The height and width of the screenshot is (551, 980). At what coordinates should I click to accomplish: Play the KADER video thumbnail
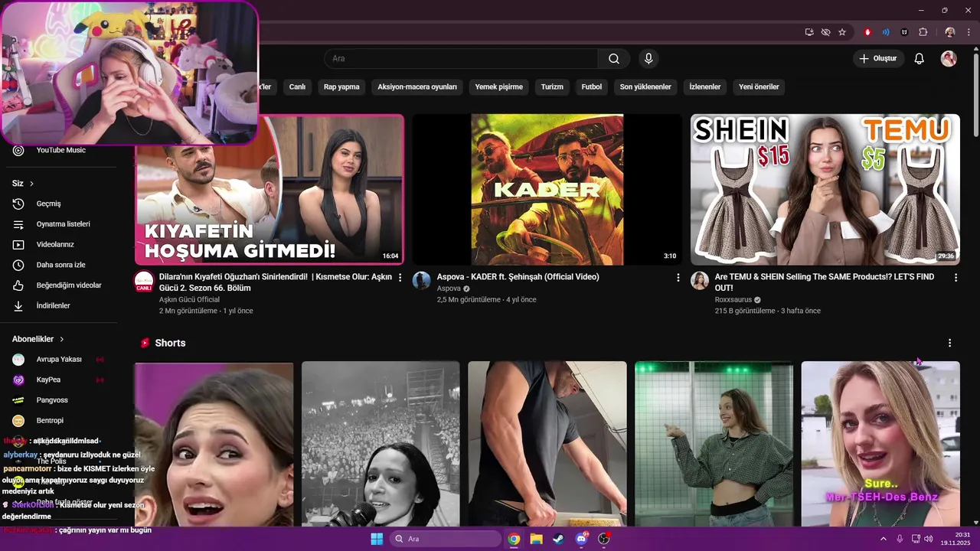(547, 190)
